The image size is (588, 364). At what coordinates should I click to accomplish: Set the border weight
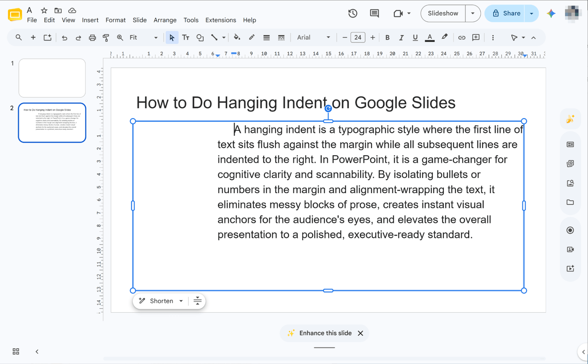(266, 37)
